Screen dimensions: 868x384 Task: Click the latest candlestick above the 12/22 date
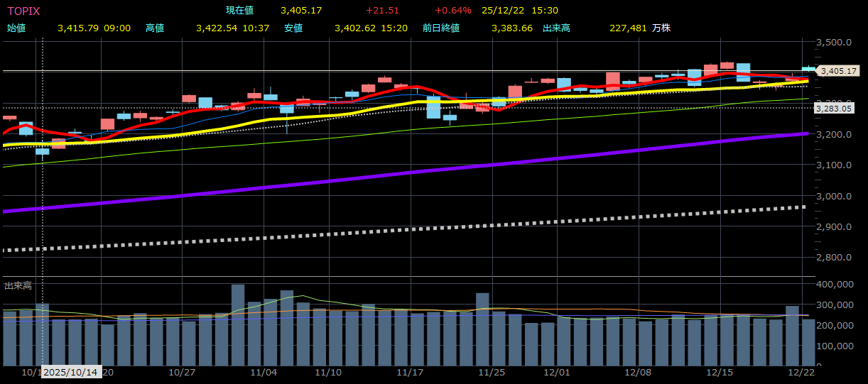pyautogui.click(x=808, y=69)
